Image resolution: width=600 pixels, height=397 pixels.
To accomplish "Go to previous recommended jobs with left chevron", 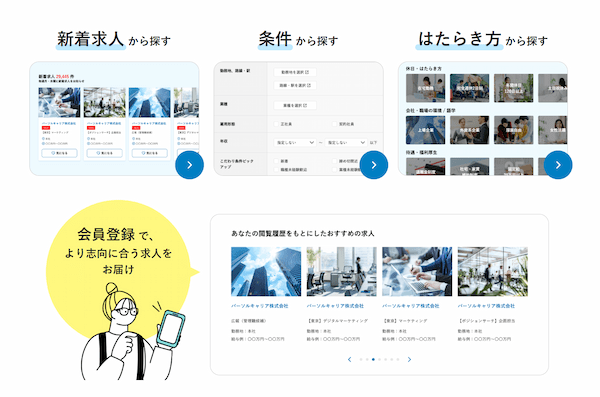I will pos(349,359).
